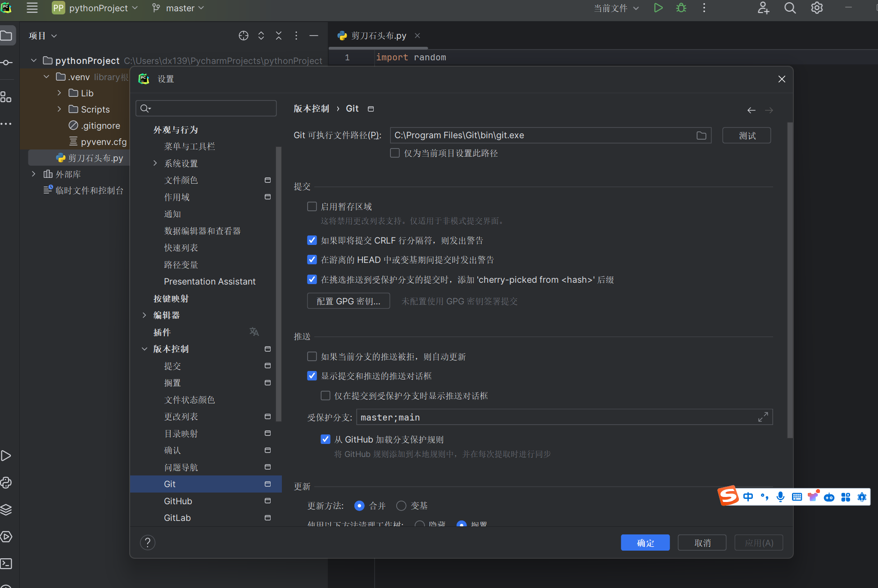Uncheck the CRLF line separator warning

(312, 240)
